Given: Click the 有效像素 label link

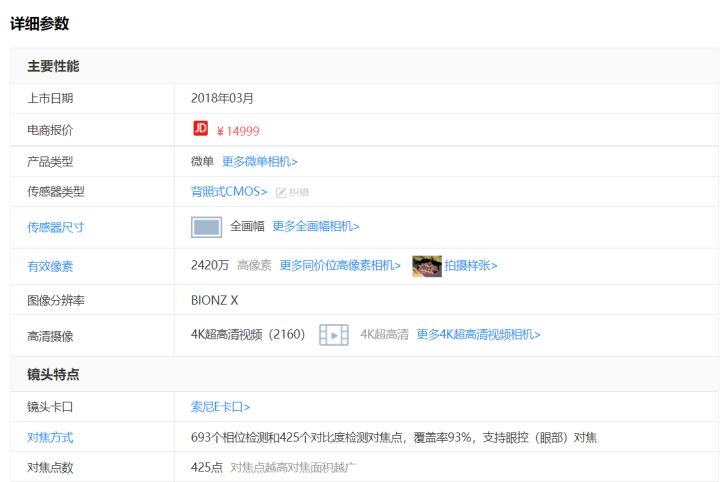Looking at the screenshot, I should pos(50,266).
